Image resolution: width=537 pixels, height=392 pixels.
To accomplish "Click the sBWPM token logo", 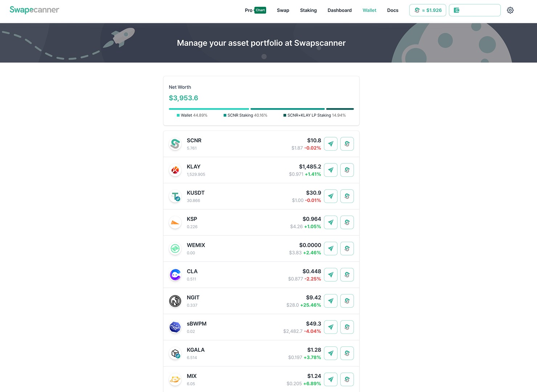I will tap(175, 327).
